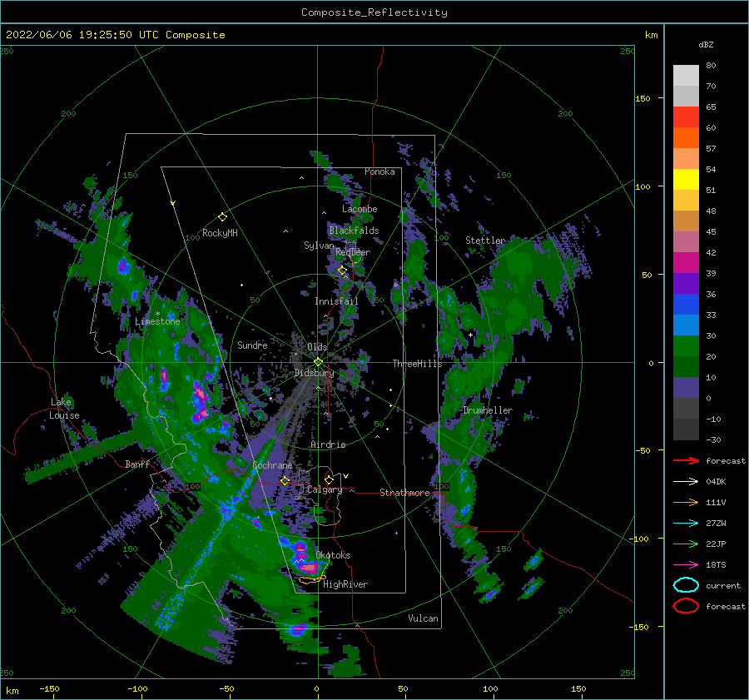Viewport: 749px width, 700px height.
Task: Click the Vulcan town label
Action: (x=424, y=618)
